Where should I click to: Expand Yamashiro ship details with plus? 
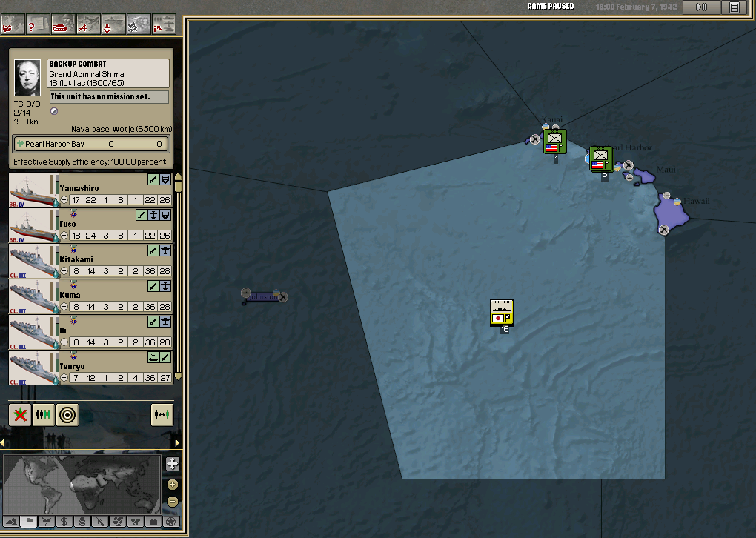coord(64,200)
